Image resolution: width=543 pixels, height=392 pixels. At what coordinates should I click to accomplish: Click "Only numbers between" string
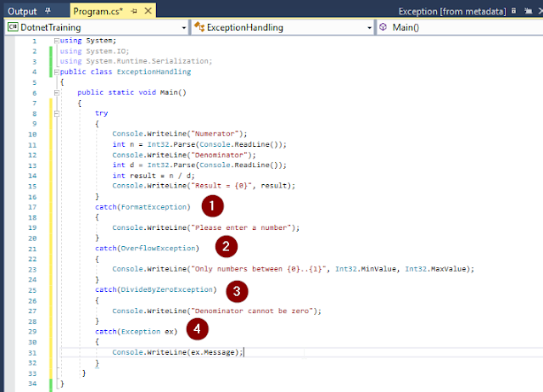pos(258,269)
